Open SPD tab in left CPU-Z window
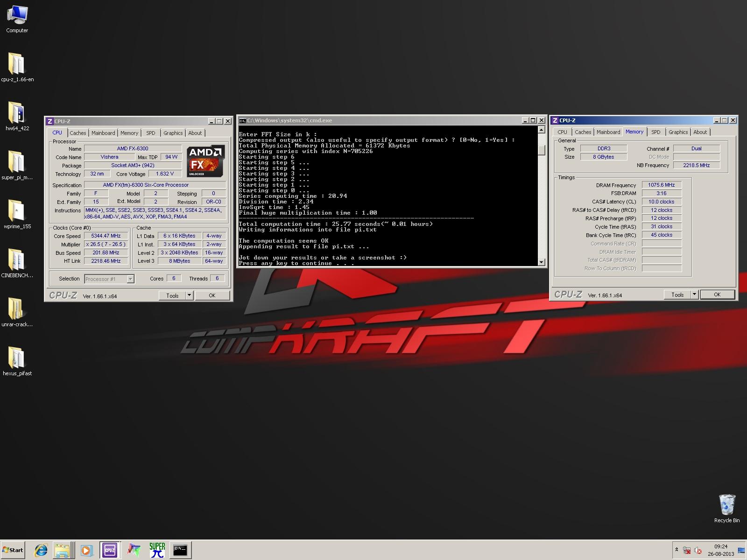Viewport: 747px width, 560px height. pyautogui.click(x=150, y=133)
